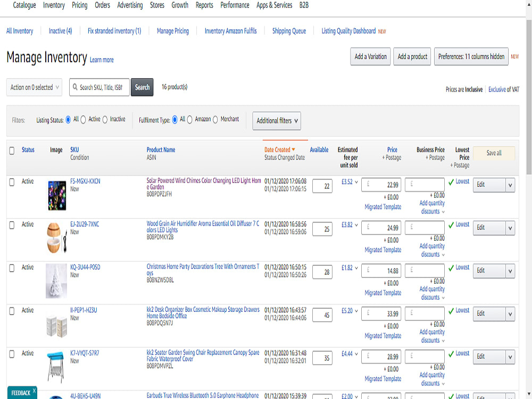This screenshot has height=399, width=532.
Task: Open Edit dropdown arrow for Wood Grain Humidifier row
Action: (510, 228)
